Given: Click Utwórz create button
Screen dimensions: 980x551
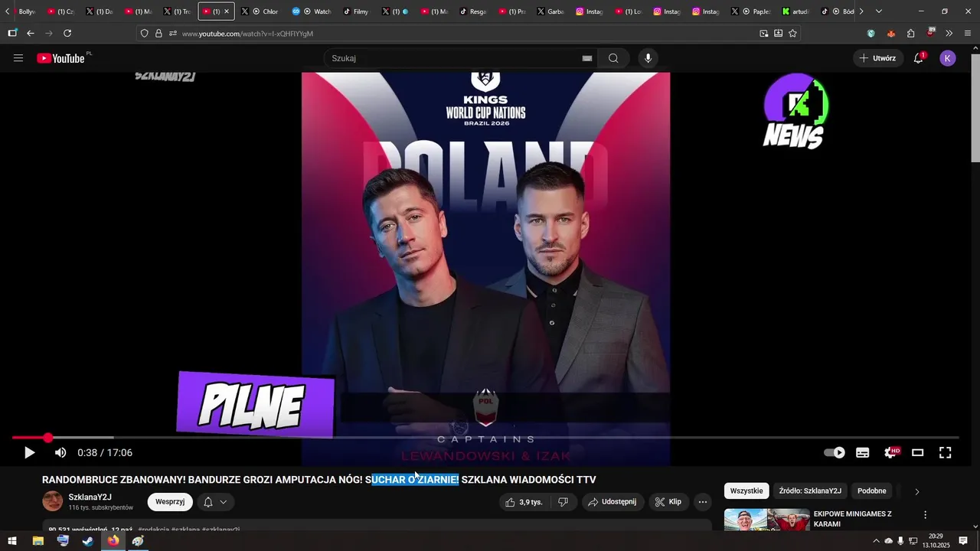Looking at the screenshot, I should click(877, 58).
